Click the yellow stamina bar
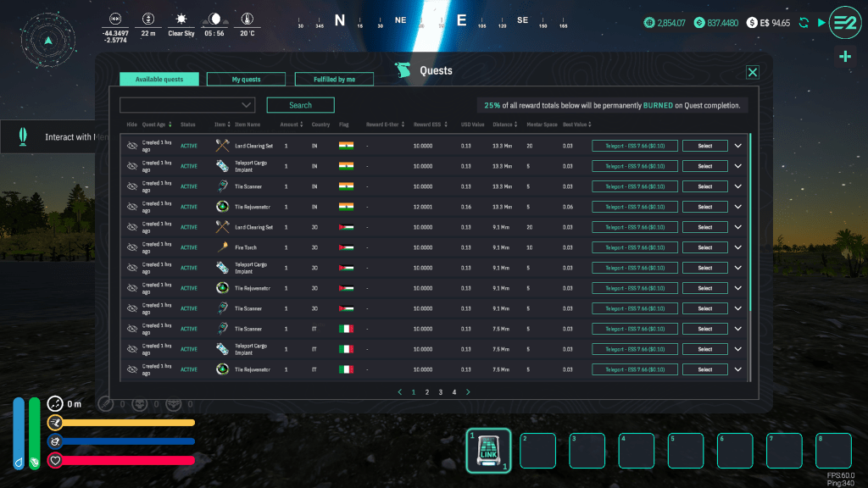Image resolution: width=868 pixels, height=488 pixels. pos(128,423)
